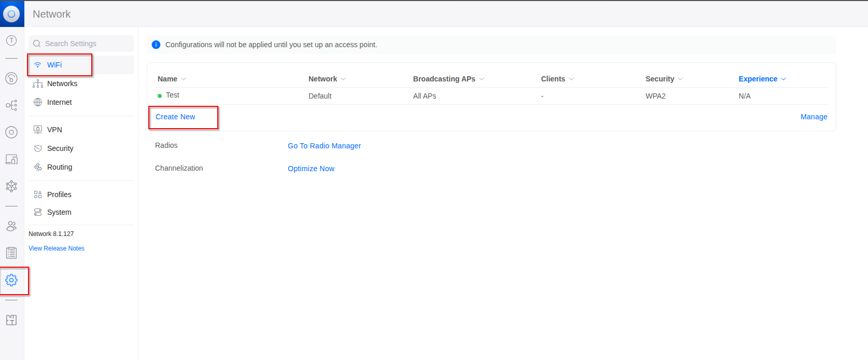Expand the Clients column chevron
This screenshot has width=868, height=360.
571,79
